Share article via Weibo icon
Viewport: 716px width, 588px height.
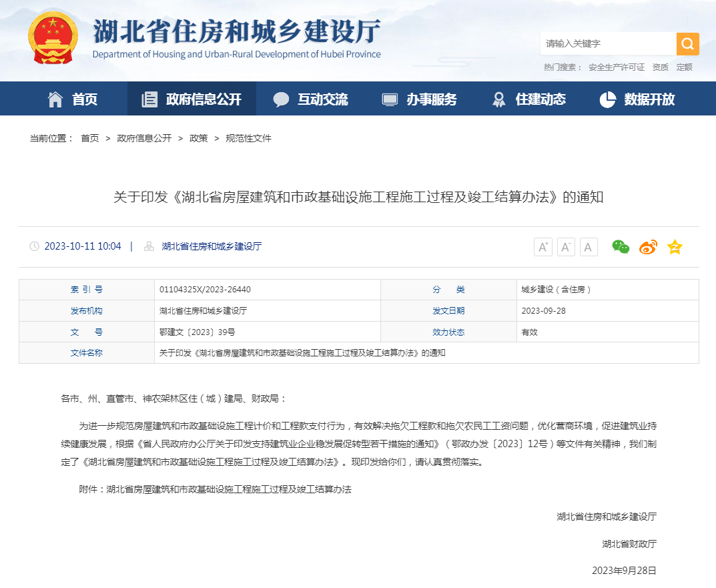pos(648,247)
